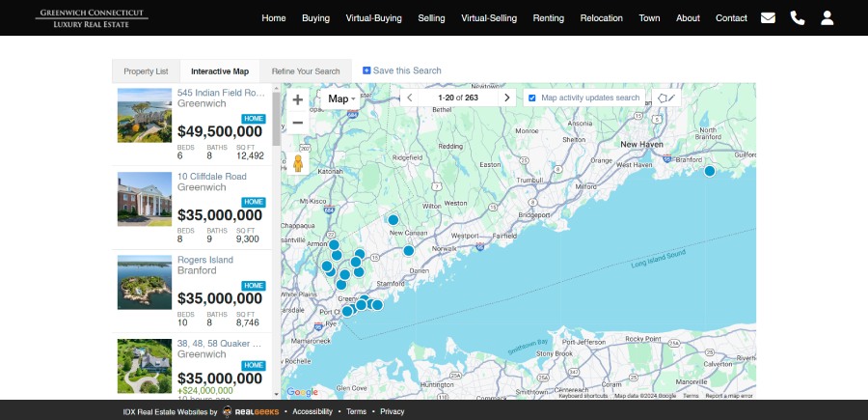Open the user account icon
Viewport: 868px width, 420px height.
(x=827, y=17)
